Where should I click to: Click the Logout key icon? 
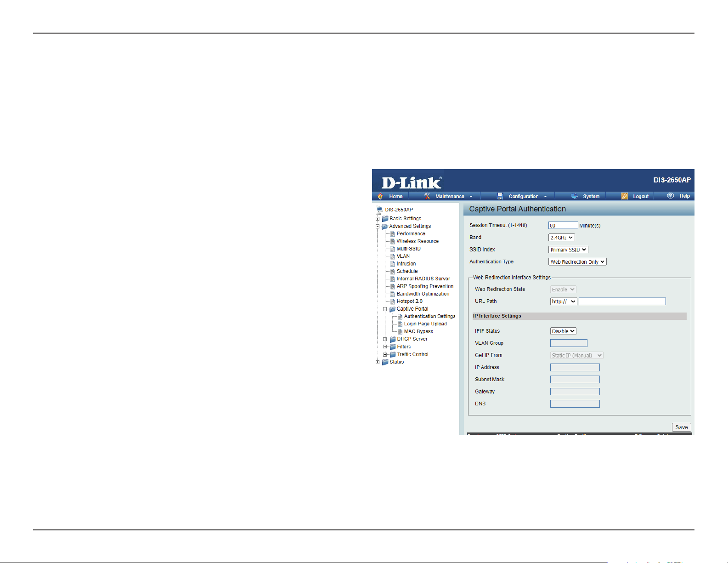(x=625, y=196)
